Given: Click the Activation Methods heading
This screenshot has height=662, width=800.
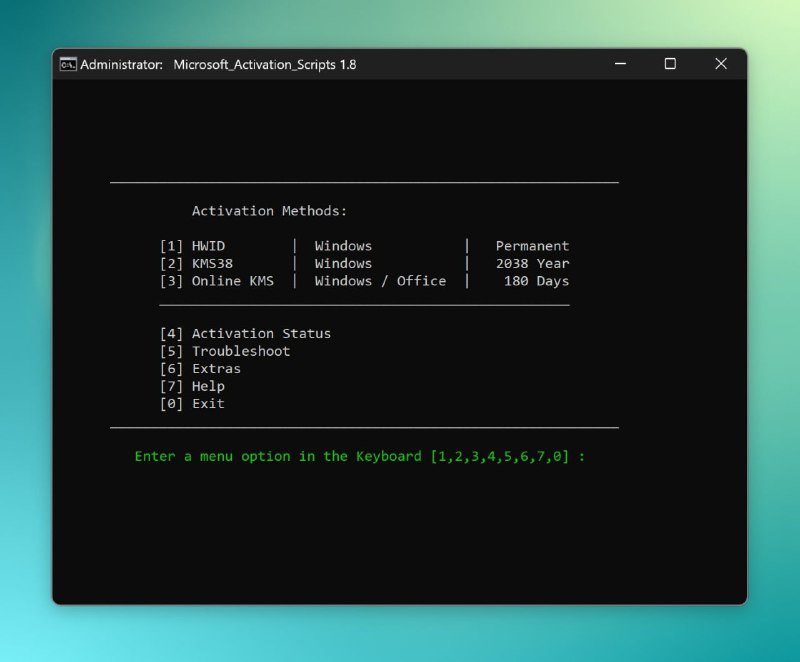Looking at the screenshot, I should coord(269,211).
